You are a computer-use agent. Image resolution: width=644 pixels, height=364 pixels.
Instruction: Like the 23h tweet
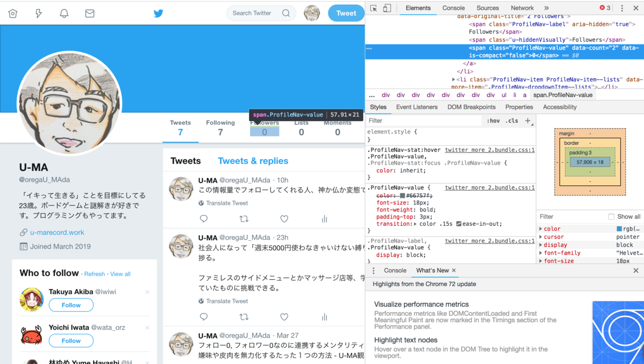pyautogui.click(x=284, y=317)
